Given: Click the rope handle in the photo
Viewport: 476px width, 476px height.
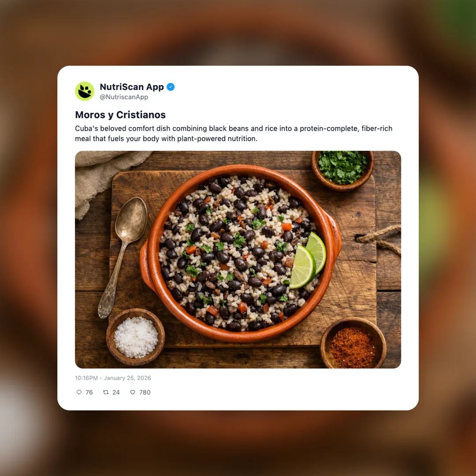Looking at the screenshot, I should 379,240.
